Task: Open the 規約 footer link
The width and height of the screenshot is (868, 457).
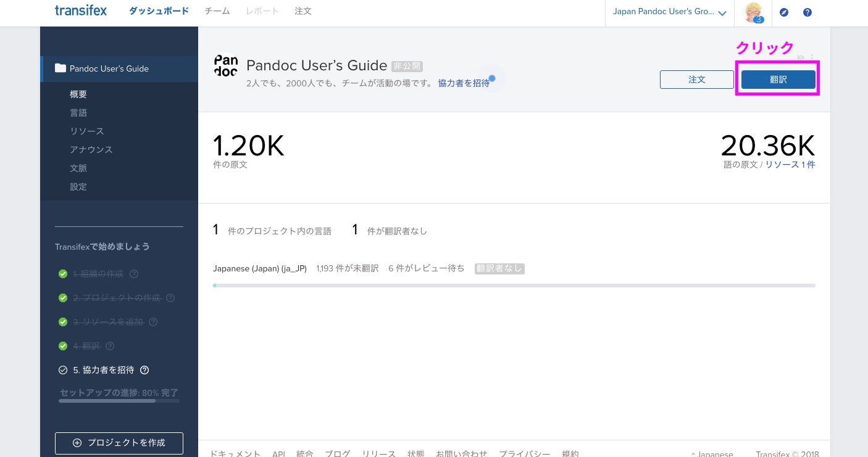Action: [570, 454]
